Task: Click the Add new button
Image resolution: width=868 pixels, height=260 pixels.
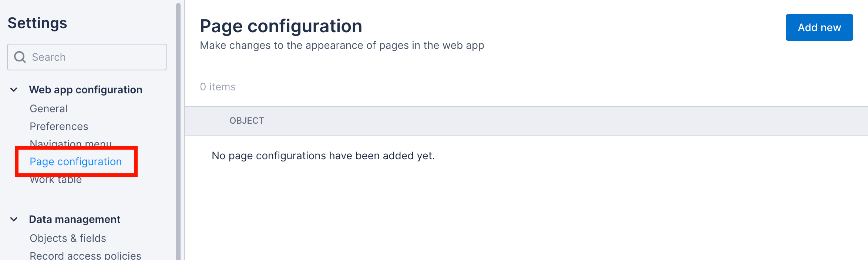Action: pos(819,27)
